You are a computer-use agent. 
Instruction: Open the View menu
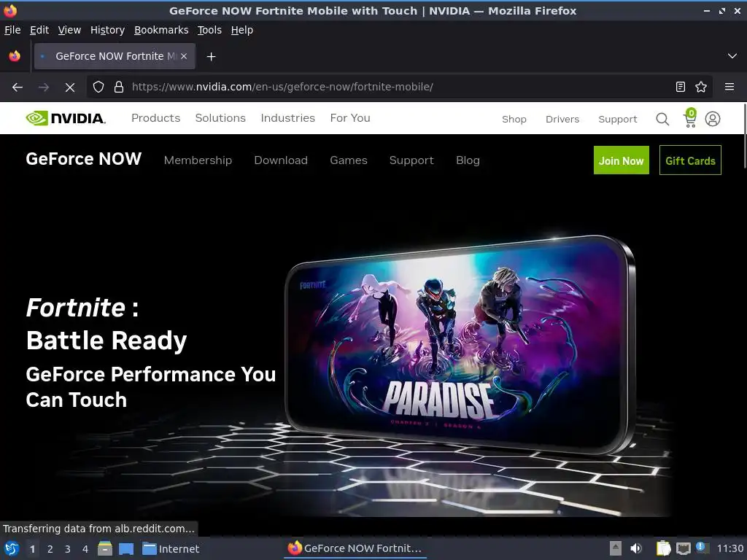pos(69,30)
